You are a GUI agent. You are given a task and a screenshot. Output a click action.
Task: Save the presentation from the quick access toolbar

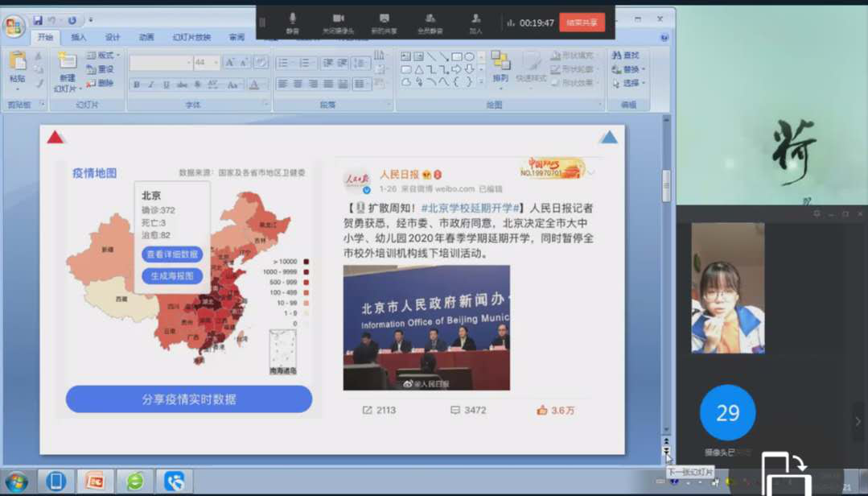[x=38, y=20]
